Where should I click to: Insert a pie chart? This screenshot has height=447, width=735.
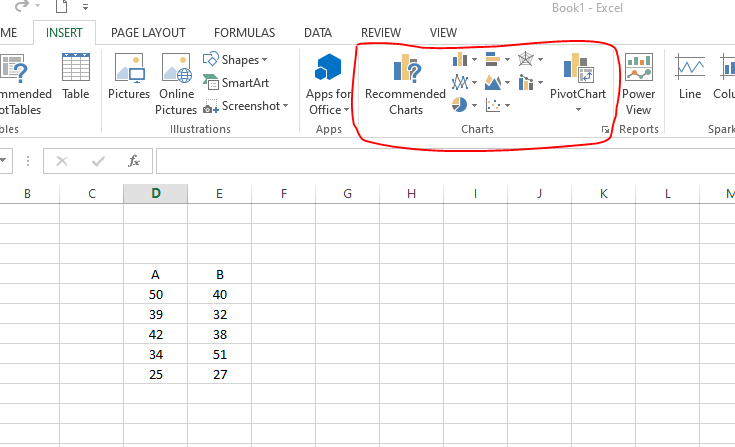460,104
